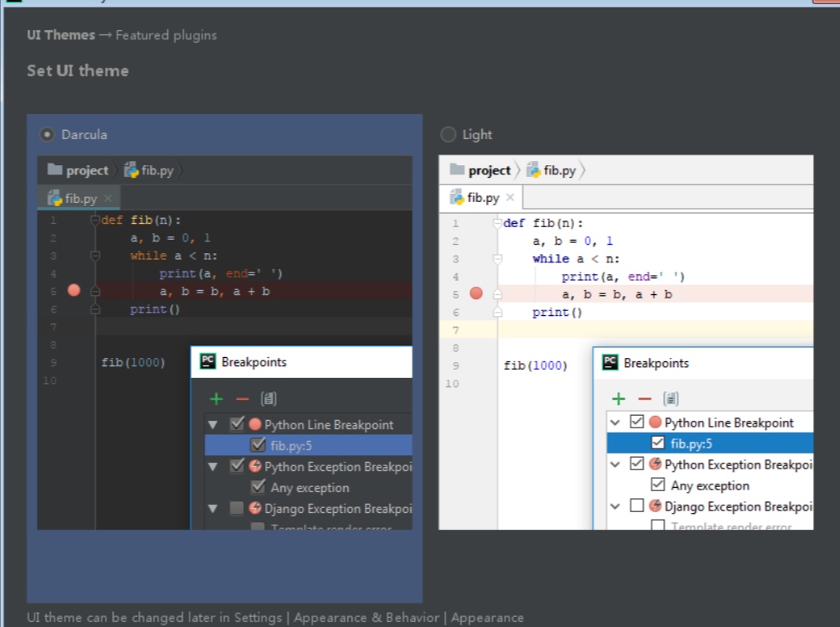Click the red remove breakpoint minus in Light preview
The width and height of the screenshot is (840, 627).
(x=645, y=399)
